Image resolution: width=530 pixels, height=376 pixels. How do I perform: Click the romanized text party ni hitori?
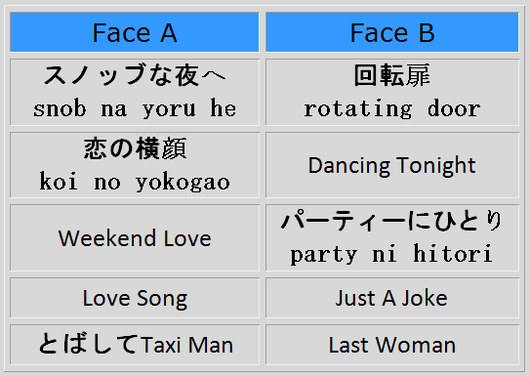point(391,254)
